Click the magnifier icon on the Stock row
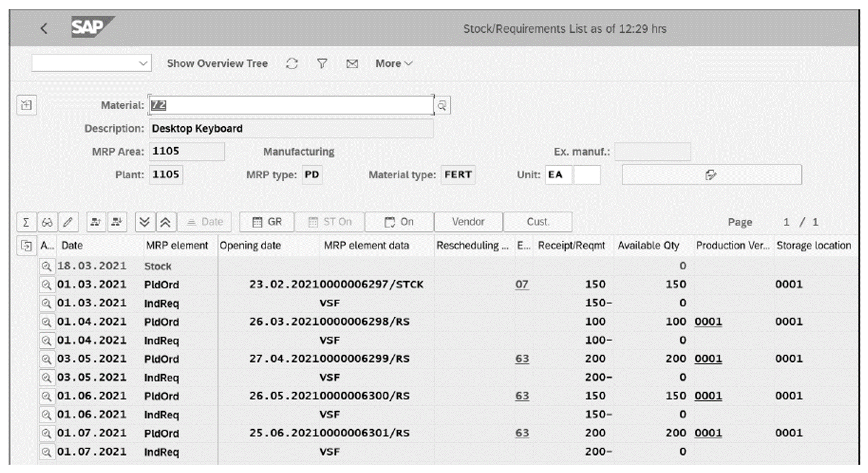868x473 pixels. pyautogui.click(x=47, y=266)
